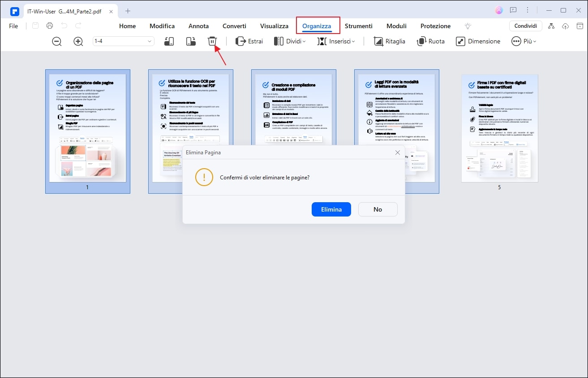Select the Ritaglia crop tool
Screen dimensions: 588x378
pyautogui.click(x=389, y=41)
